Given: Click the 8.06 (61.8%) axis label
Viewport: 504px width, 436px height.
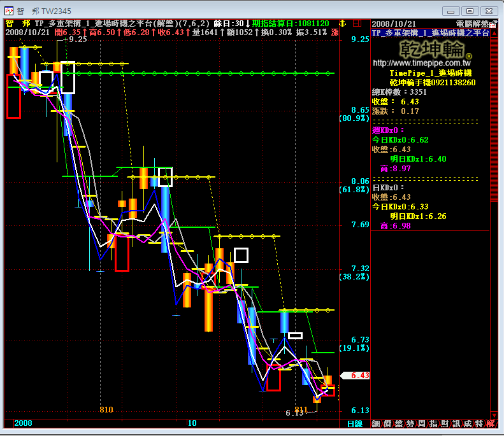Looking at the screenshot, I should click(354, 185).
